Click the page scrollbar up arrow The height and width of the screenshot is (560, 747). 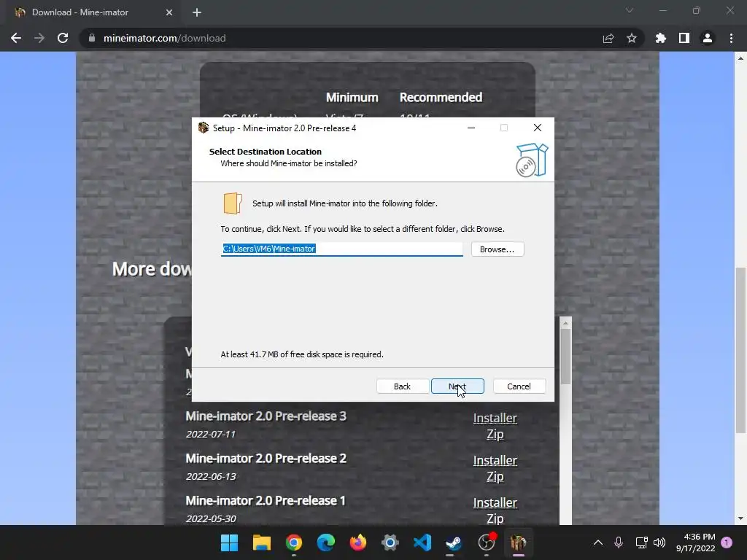[740, 58]
